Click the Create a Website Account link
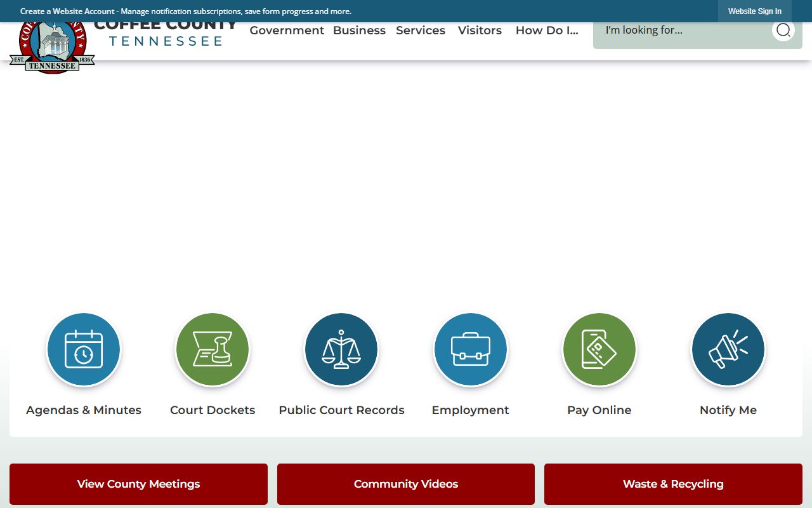 67,11
